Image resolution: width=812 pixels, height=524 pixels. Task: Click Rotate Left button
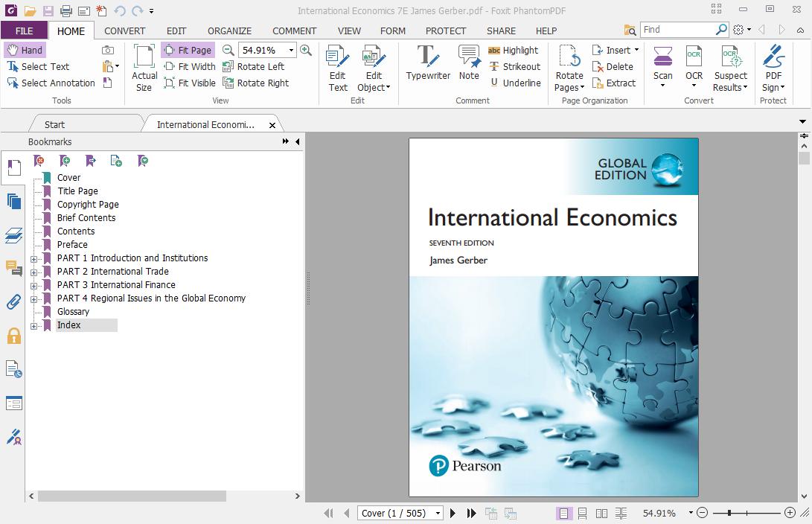pyautogui.click(x=254, y=66)
